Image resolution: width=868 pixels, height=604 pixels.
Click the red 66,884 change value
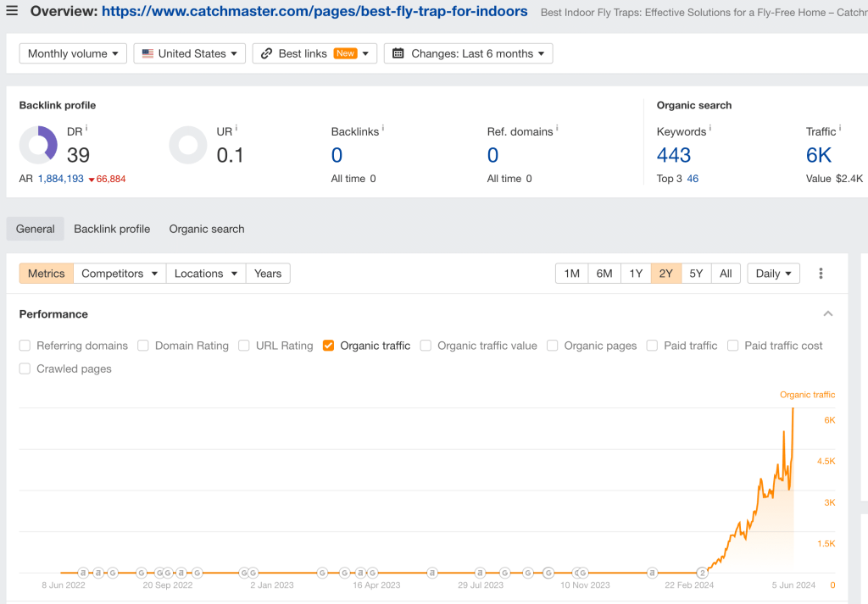point(111,179)
